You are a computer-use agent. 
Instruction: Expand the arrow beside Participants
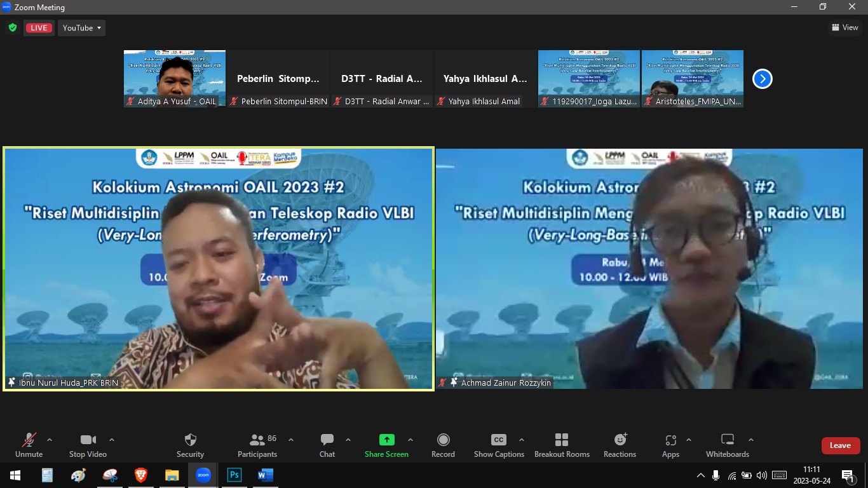tap(291, 440)
